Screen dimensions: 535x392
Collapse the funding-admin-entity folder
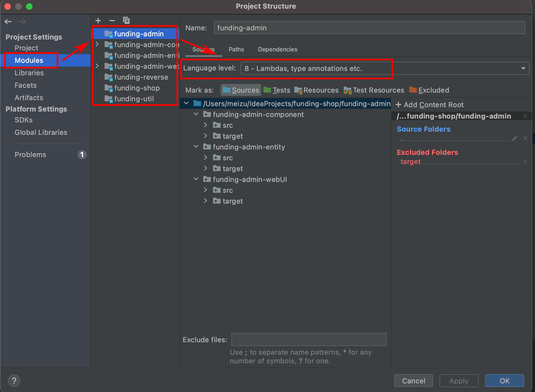coord(196,147)
